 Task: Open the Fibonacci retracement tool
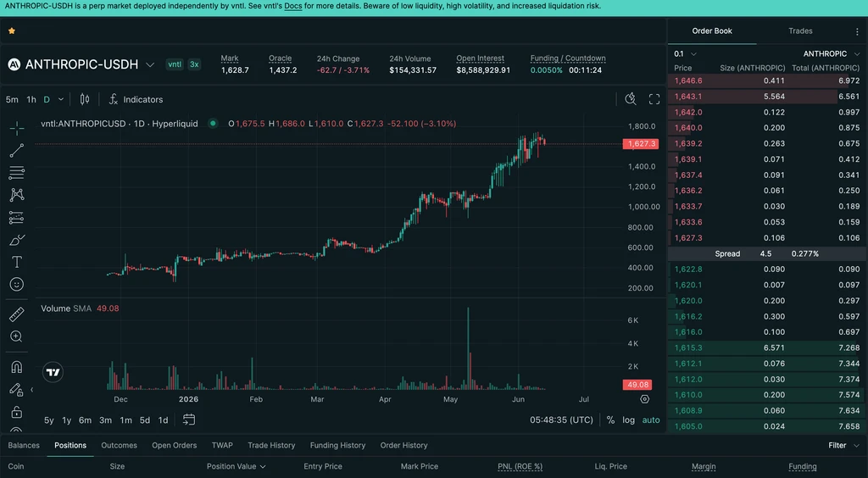pyautogui.click(x=17, y=173)
